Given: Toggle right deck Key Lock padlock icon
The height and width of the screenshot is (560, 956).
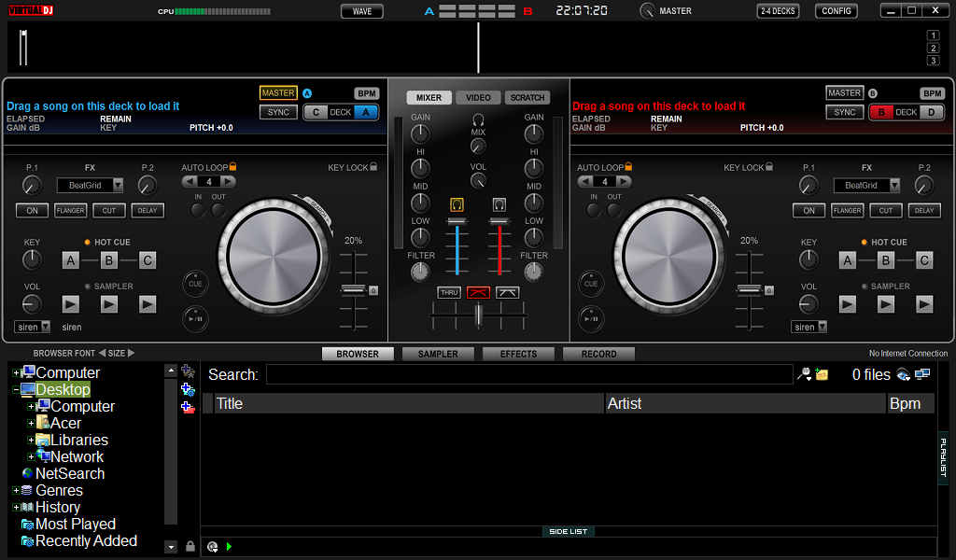Looking at the screenshot, I should tap(769, 166).
